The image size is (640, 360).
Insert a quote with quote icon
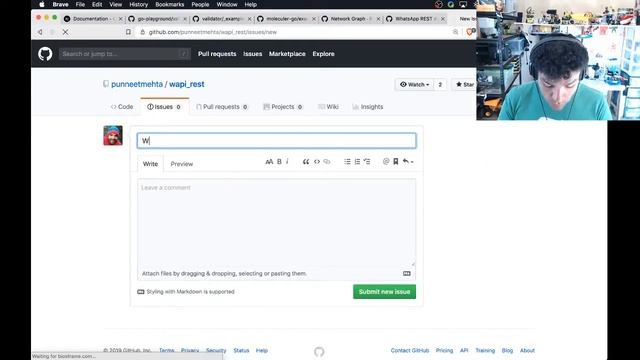pyautogui.click(x=306, y=162)
